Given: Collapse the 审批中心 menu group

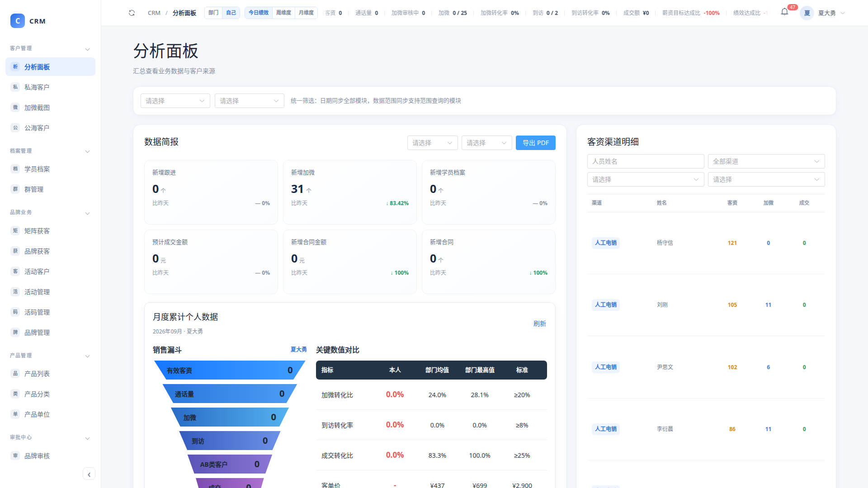Looking at the screenshot, I should click(x=87, y=438).
